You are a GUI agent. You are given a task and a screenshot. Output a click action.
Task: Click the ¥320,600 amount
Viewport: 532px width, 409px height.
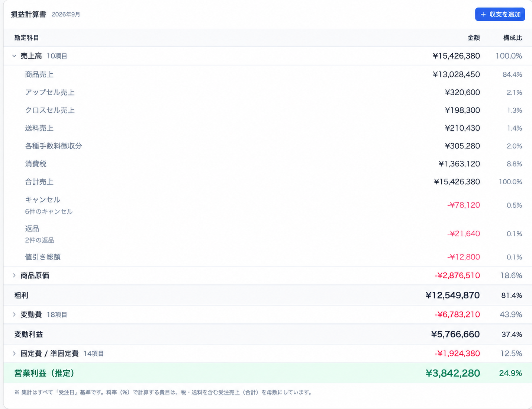pyautogui.click(x=462, y=92)
